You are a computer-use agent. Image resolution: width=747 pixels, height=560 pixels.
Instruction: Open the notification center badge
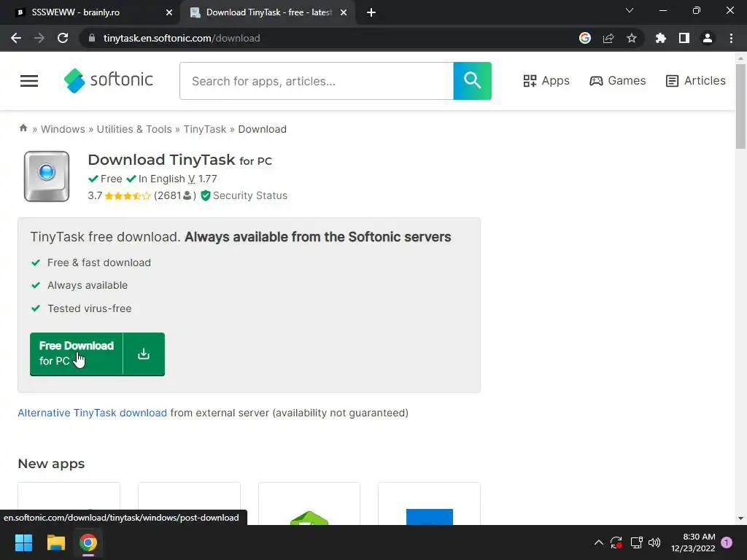[x=727, y=542]
